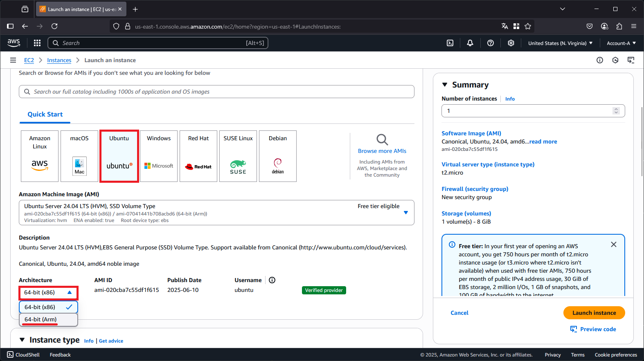Select the Amazon Linux AMI tile
The image size is (644, 361).
click(x=40, y=156)
